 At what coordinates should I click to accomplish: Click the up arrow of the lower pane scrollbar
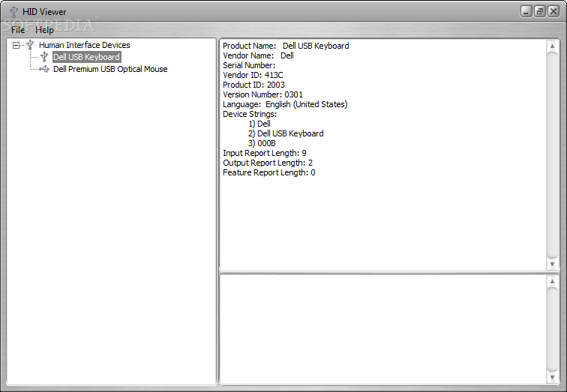tap(552, 281)
